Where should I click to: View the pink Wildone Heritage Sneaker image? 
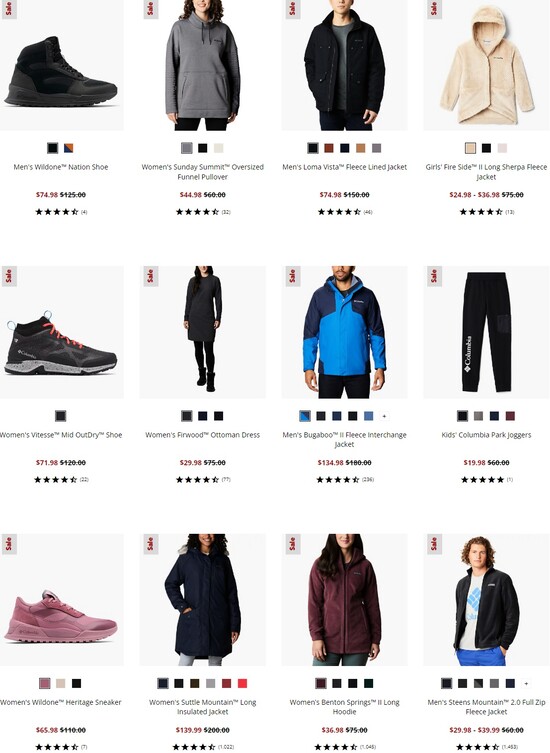[x=61, y=599]
